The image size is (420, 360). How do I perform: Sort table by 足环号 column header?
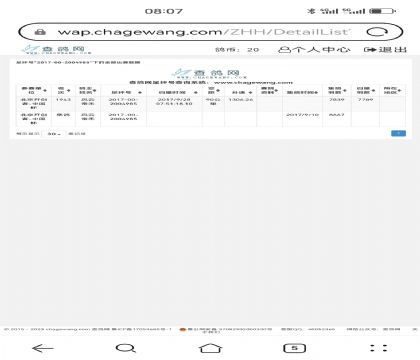click(123, 91)
